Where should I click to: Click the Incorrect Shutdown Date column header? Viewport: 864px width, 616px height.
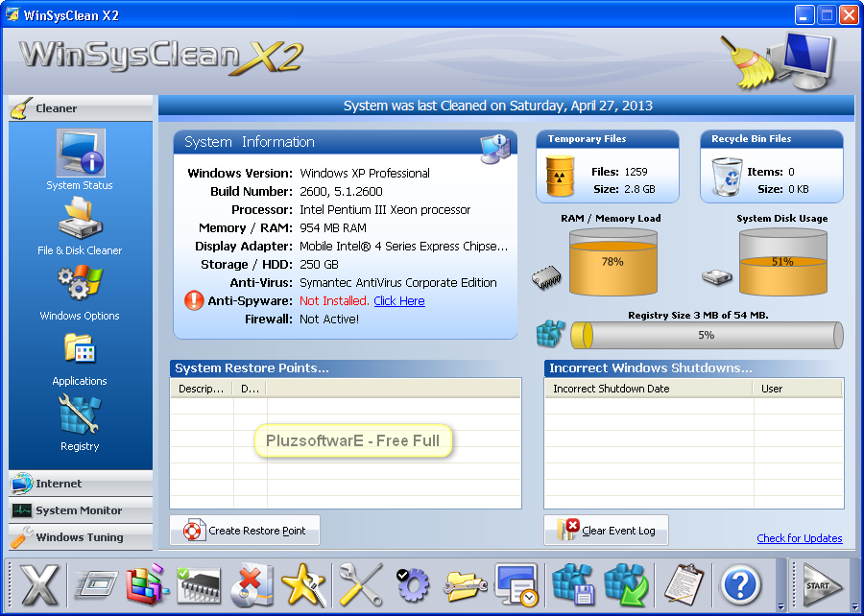pos(649,389)
